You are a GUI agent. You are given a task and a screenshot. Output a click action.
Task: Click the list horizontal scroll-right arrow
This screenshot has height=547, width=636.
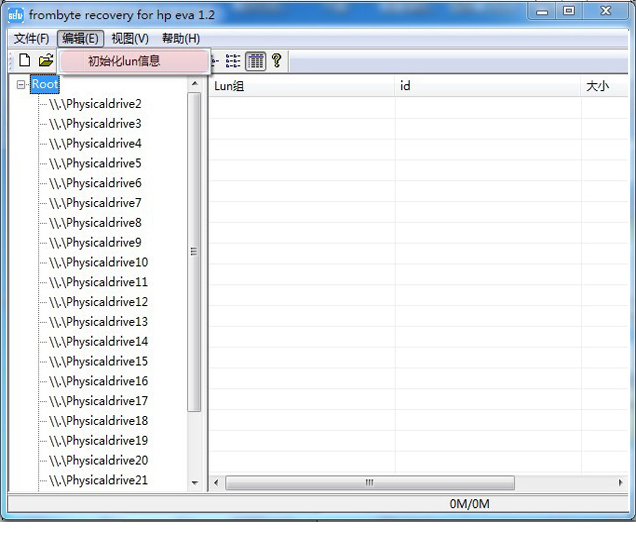[620, 483]
